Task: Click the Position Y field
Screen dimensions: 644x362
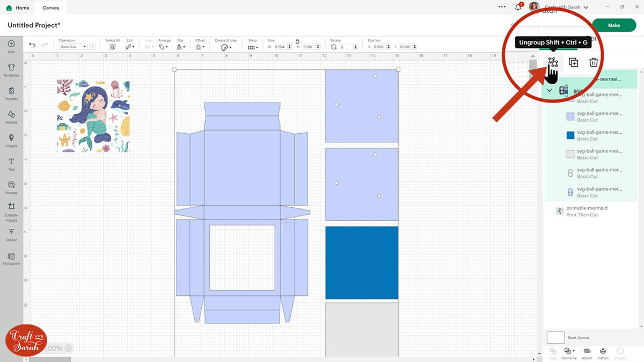Action: (x=408, y=47)
